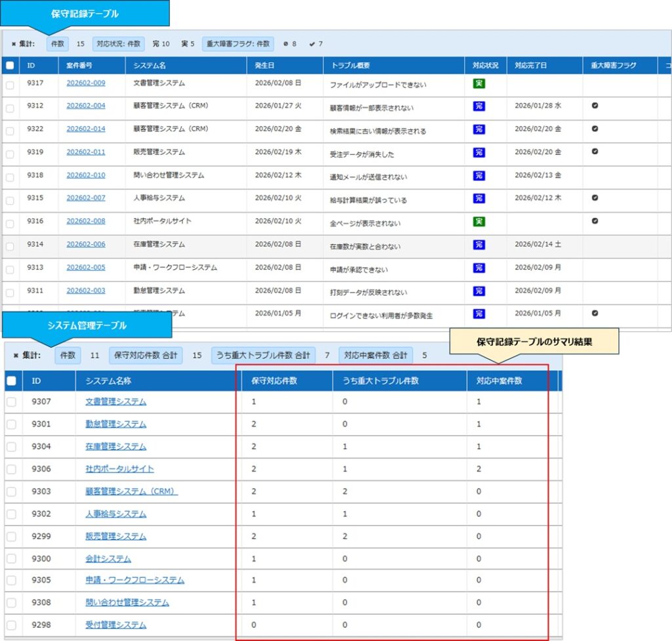The height and width of the screenshot is (641, 672).
Task: Toggle select-all checkbox in system management table header
Action: click(x=11, y=381)
